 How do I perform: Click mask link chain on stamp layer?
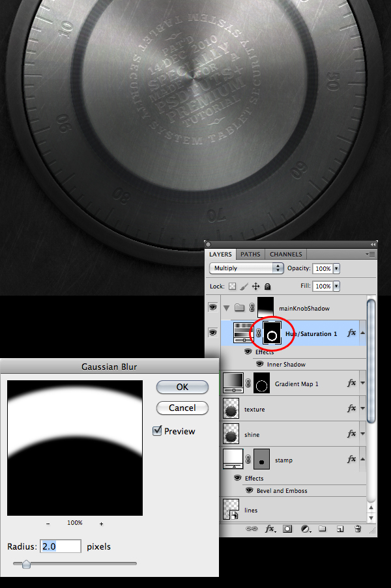248,459
